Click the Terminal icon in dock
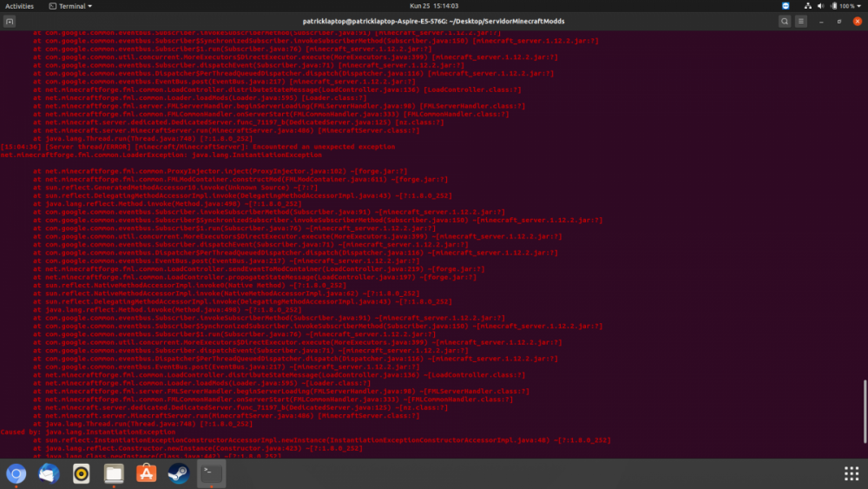Image resolution: width=868 pixels, height=489 pixels. 212,473
